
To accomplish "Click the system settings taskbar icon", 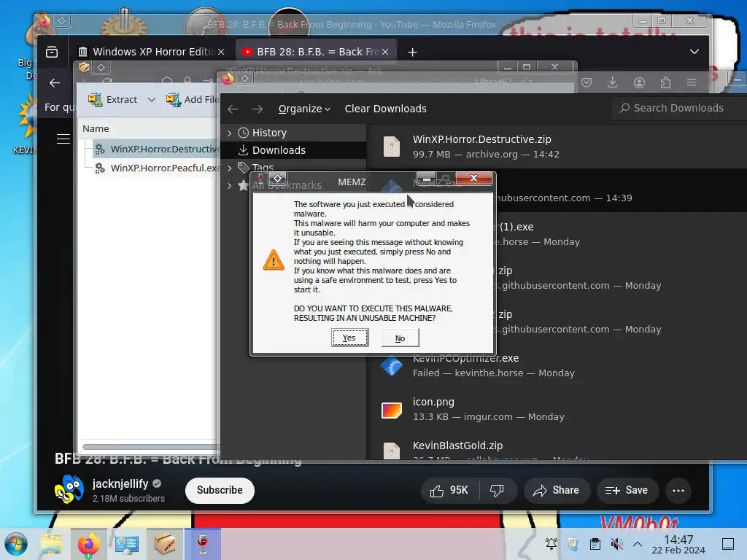I will [127, 544].
